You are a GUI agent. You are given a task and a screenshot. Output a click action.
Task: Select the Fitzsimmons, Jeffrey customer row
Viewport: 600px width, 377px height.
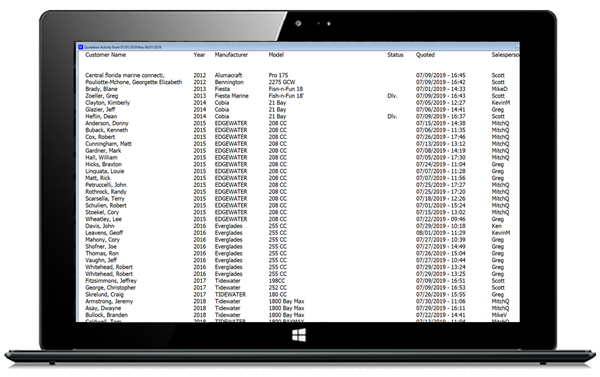click(x=298, y=281)
